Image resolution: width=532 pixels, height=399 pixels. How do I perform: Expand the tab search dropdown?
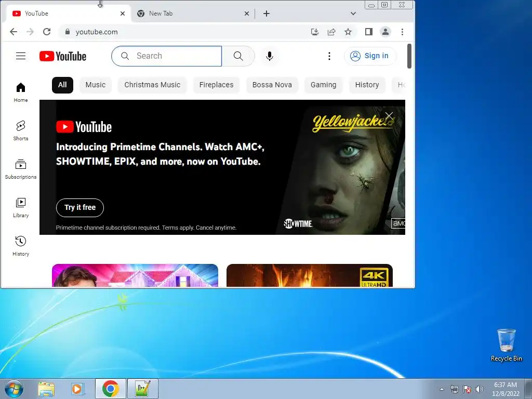353,14
